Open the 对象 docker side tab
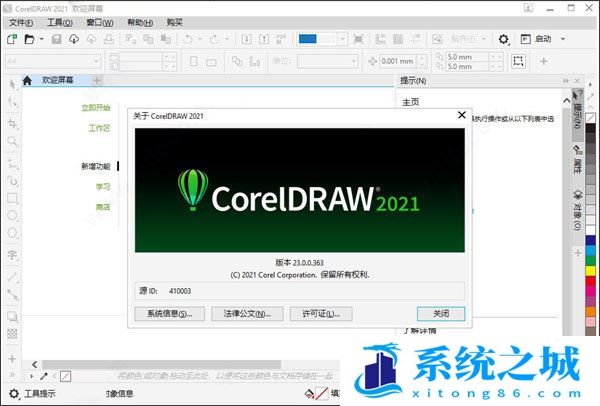 577,210
